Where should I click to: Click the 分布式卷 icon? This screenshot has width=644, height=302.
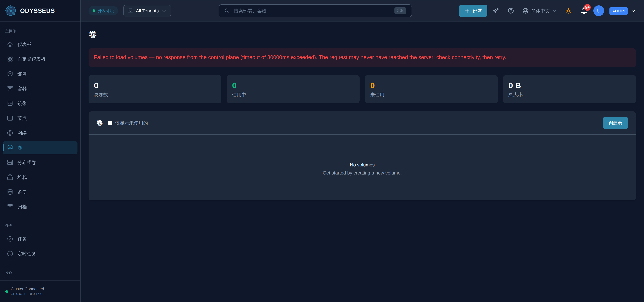[10, 163]
